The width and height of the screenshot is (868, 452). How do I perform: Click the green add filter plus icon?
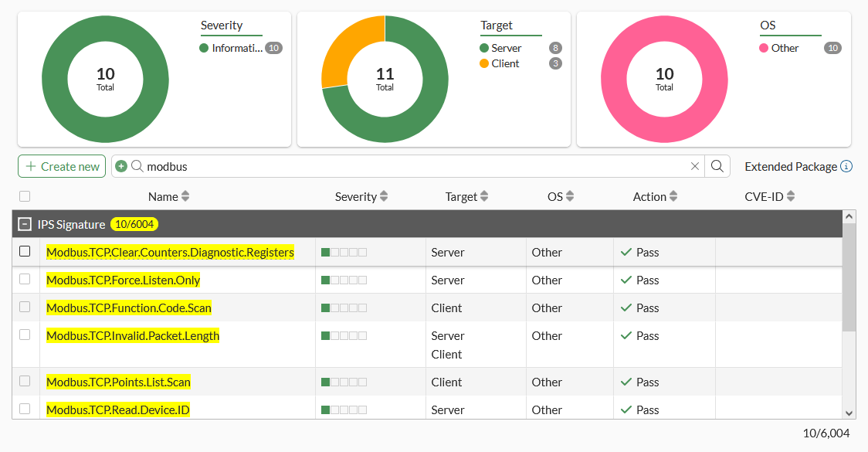coord(121,166)
